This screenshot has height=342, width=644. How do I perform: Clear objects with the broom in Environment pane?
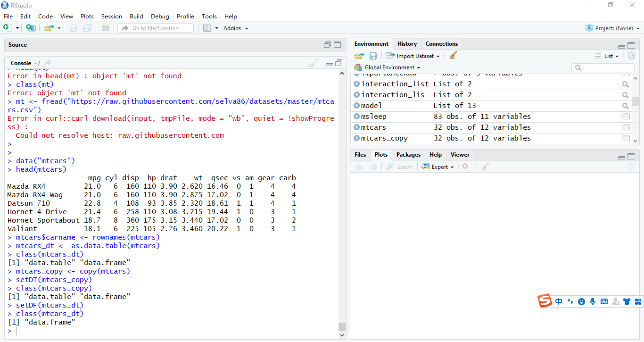[x=453, y=55]
